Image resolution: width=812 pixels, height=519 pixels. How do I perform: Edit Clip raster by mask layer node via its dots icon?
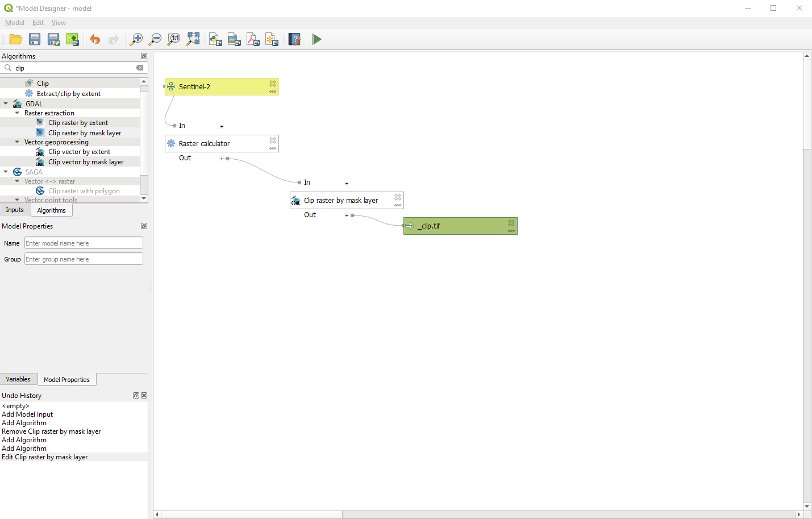click(398, 205)
